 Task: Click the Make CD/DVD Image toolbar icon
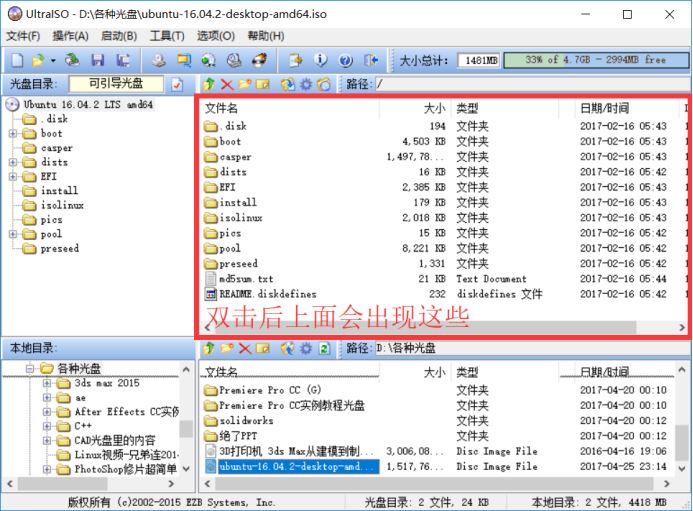click(159, 60)
